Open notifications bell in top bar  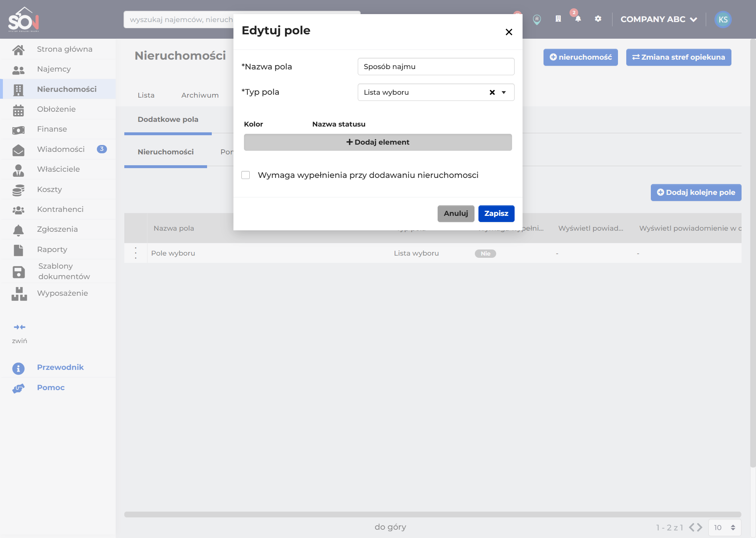[x=578, y=19]
